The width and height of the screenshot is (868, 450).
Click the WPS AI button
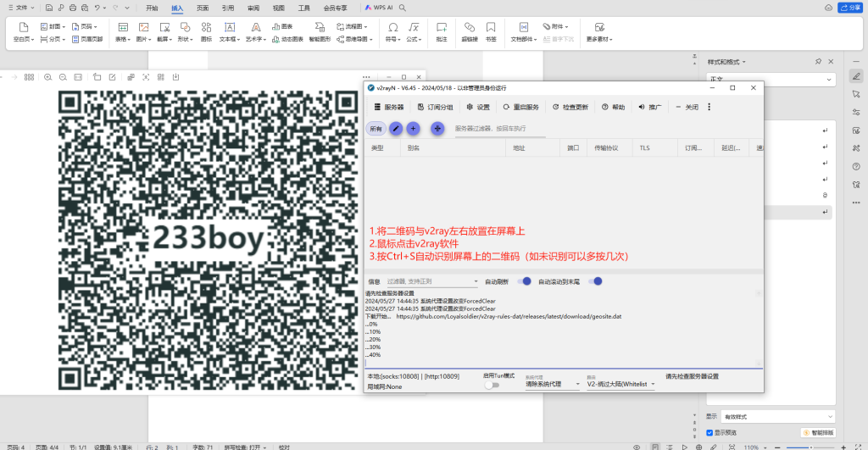(x=379, y=8)
